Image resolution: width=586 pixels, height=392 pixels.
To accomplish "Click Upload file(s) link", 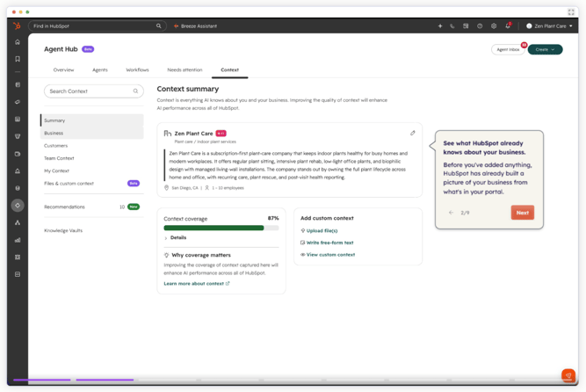I will pos(319,231).
